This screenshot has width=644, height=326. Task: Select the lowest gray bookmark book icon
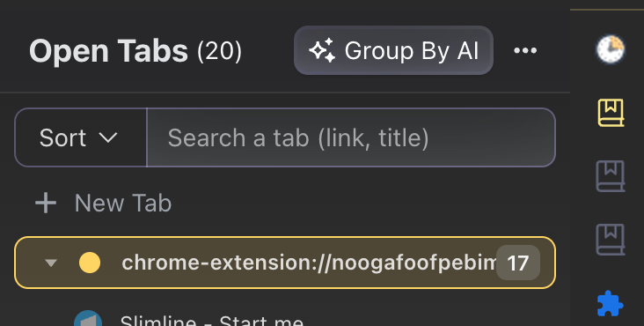pyautogui.click(x=611, y=240)
